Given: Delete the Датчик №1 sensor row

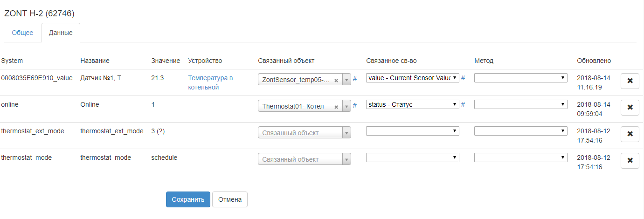Looking at the screenshot, I should pyautogui.click(x=630, y=81).
